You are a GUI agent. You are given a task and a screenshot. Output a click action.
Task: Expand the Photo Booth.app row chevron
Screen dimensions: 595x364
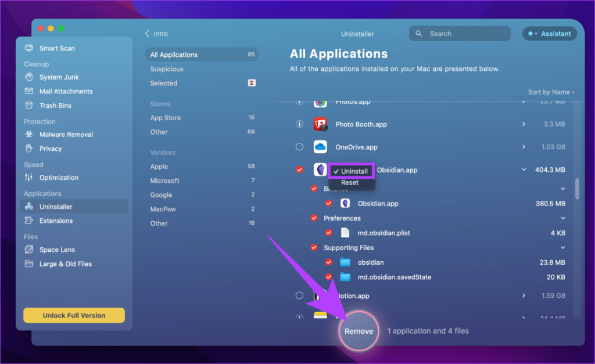tap(524, 124)
